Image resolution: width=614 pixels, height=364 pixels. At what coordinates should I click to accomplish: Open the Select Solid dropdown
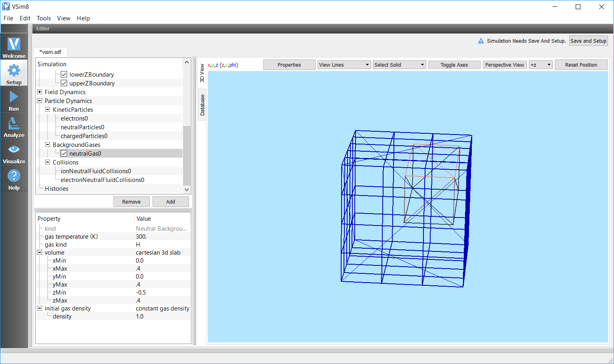(x=399, y=65)
